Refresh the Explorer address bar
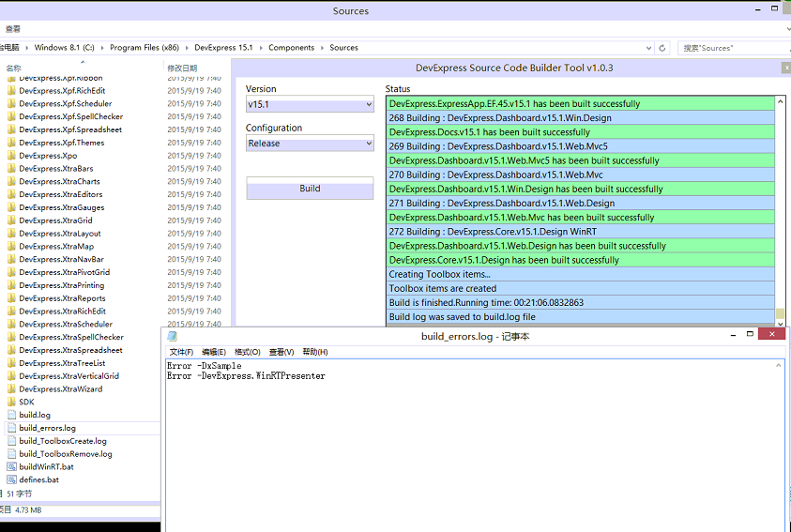The image size is (791, 532). tap(662, 48)
